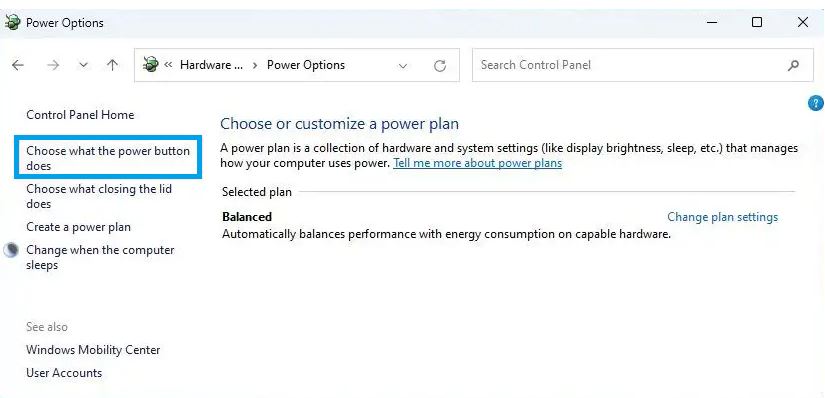
Task: Open Control Panel Home
Action: point(80,115)
